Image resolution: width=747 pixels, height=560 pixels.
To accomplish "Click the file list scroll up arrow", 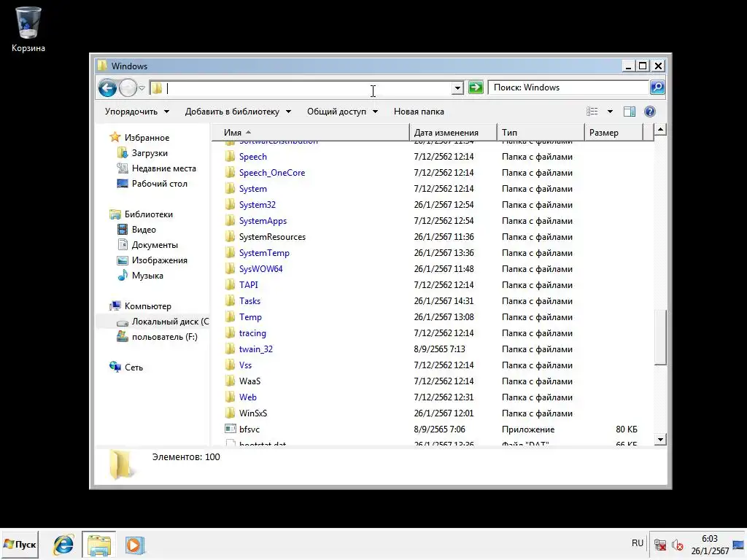I will (x=660, y=130).
